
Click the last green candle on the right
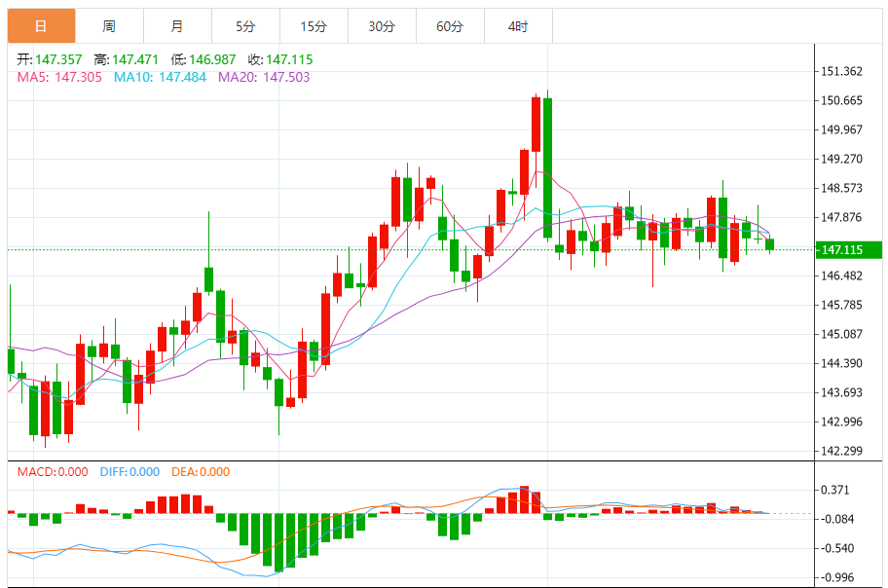pos(769,244)
